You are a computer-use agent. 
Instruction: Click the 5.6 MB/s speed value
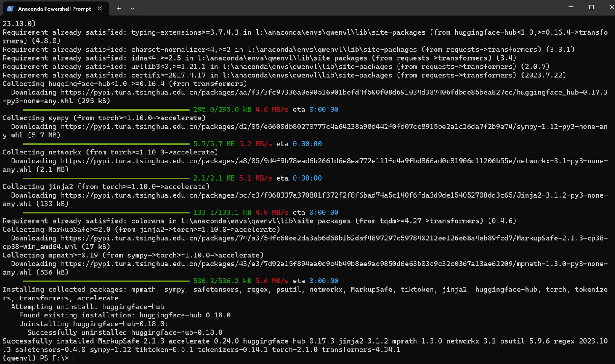[272, 281]
